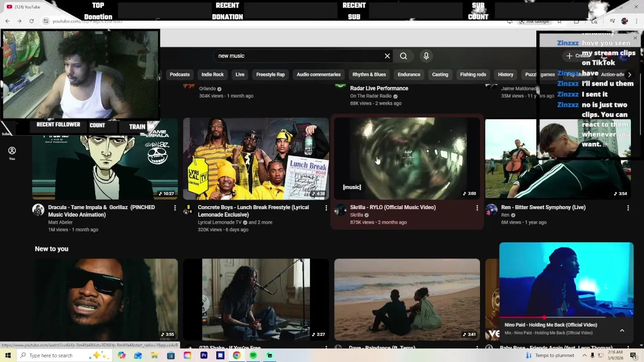Open 'Ren - Bitter Sweet Symphony (Live)' title

point(543,207)
